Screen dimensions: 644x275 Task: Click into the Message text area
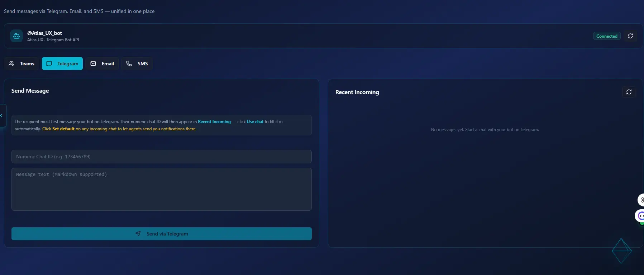coord(162,189)
